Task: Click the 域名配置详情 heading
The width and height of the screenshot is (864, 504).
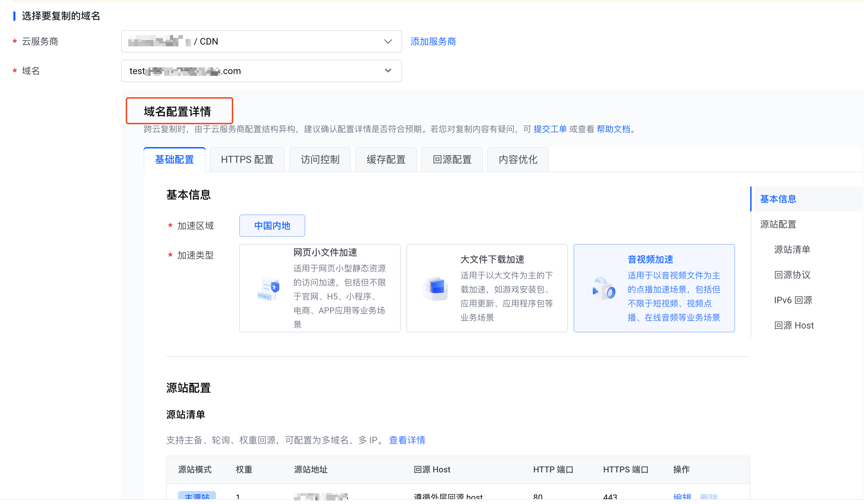Action: (x=177, y=112)
